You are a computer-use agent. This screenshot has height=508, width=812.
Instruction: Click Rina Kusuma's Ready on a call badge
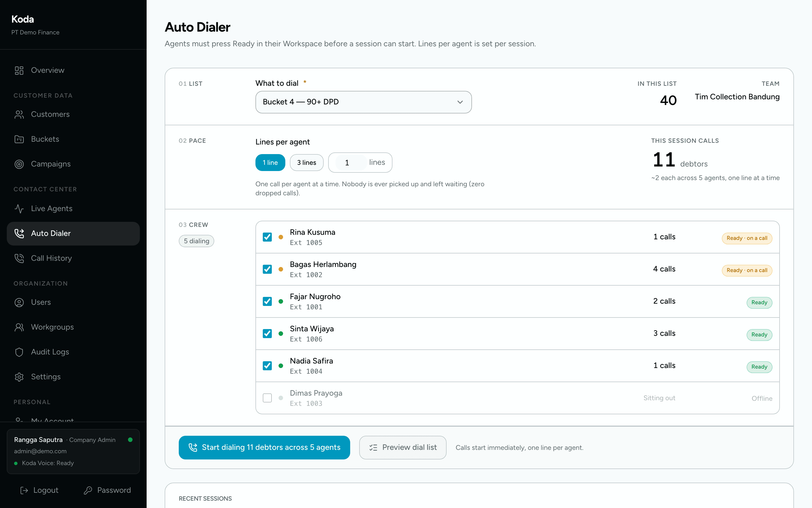tap(747, 238)
